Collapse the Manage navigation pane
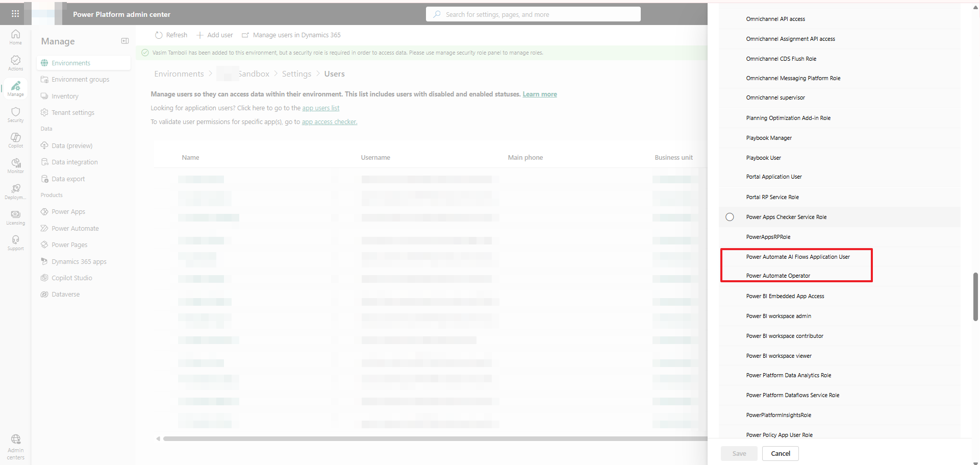Viewport: 980px width, 465px height. pyautogui.click(x=125, y=41)
